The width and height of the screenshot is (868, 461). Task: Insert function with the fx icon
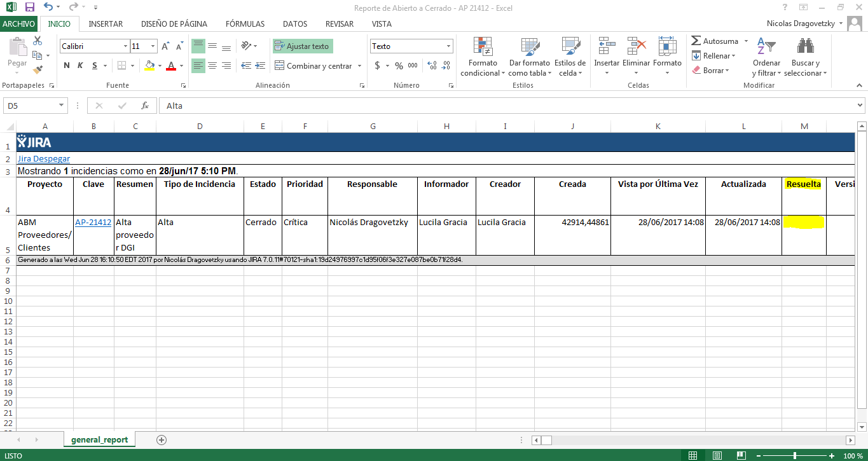pyautogui.click(x=145, y=106)
